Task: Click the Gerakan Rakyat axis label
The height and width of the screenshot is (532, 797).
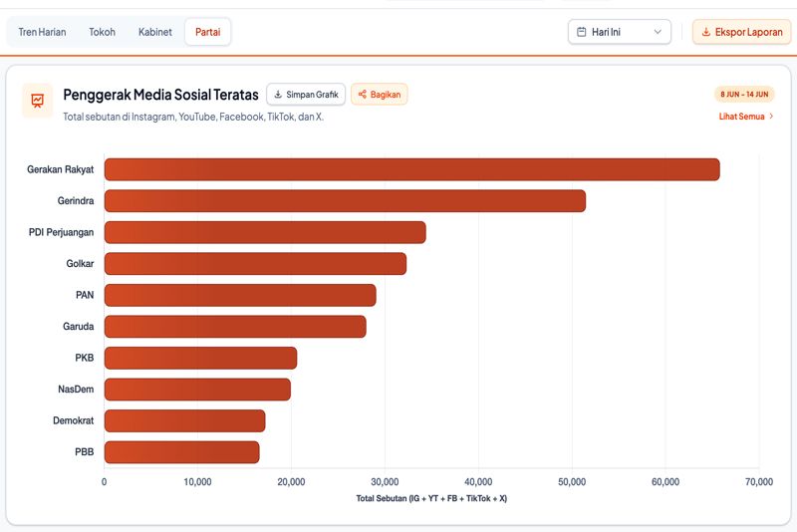Action: (61, 169)
